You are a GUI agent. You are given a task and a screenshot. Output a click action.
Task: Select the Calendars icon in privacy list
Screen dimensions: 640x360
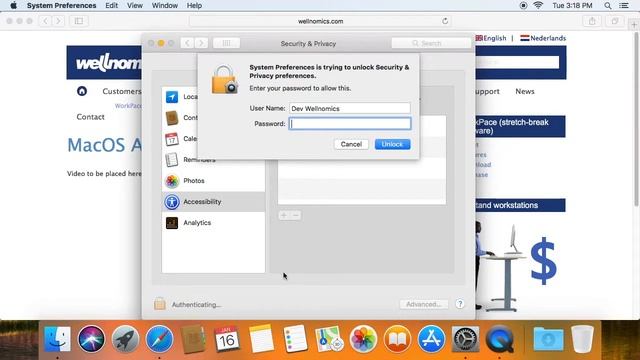[172, 139]
